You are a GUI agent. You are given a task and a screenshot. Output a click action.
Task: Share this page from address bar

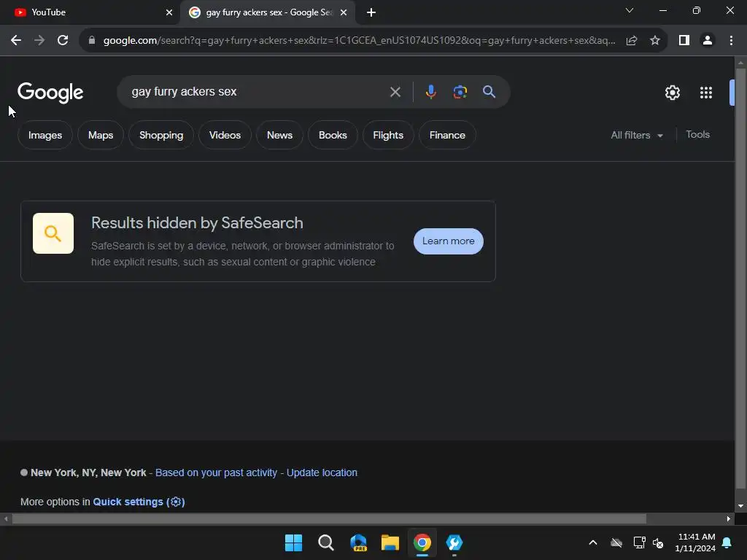632,41
